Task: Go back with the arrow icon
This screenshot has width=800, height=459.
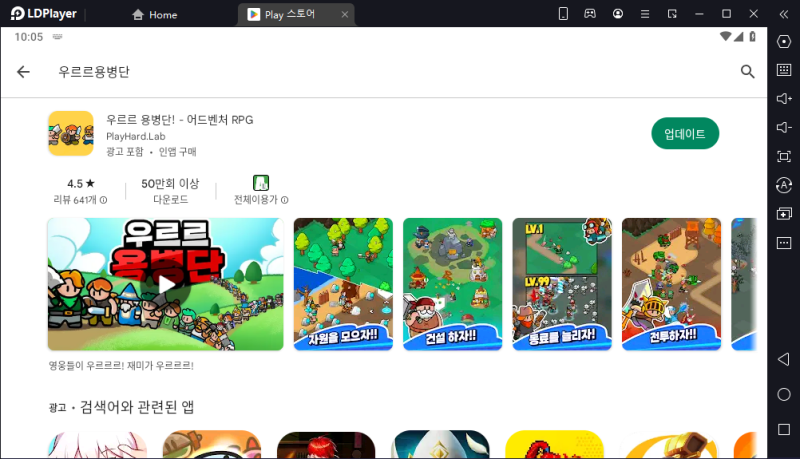Action: click(x=23, y=72)
